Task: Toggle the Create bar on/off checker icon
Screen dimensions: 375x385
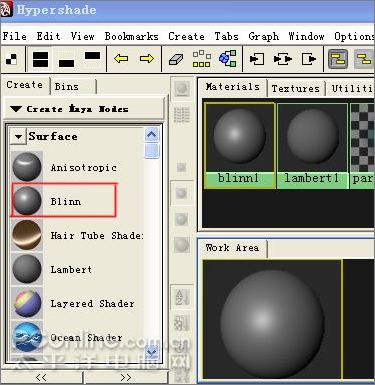Action: click(11, 60)
